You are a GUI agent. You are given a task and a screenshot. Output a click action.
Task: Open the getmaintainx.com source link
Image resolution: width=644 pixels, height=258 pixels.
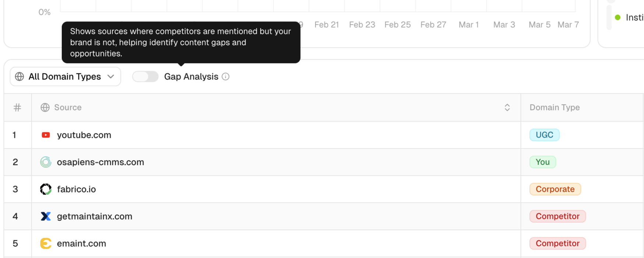[x=95, y=216]
